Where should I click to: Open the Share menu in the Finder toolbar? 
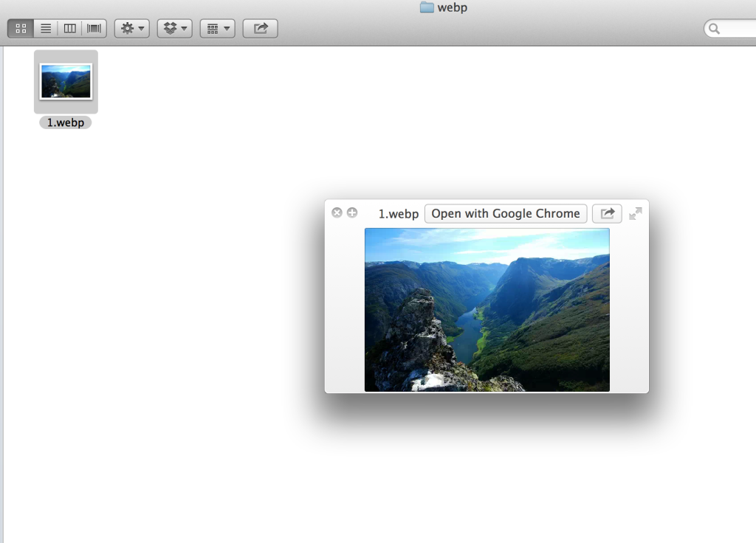pos(260,28)
